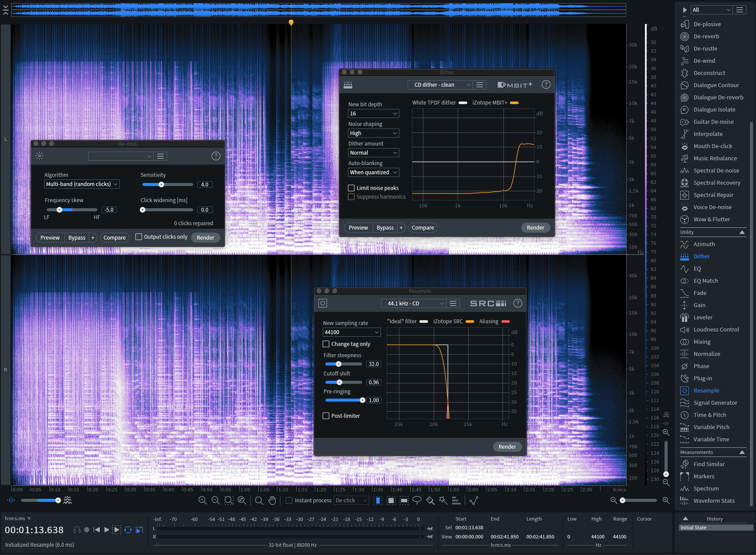Open De-click preset hamburger menu

coord(160,156)
